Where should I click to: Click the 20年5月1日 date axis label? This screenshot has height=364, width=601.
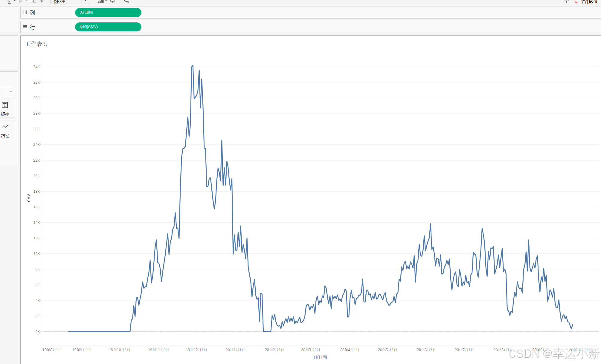(x=388, y=350)
